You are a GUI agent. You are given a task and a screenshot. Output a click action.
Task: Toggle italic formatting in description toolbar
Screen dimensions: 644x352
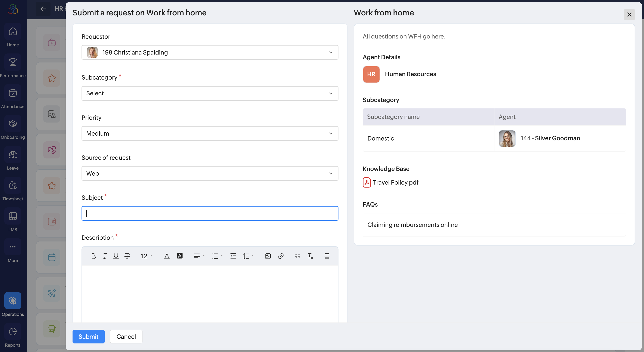coord(105,256)
